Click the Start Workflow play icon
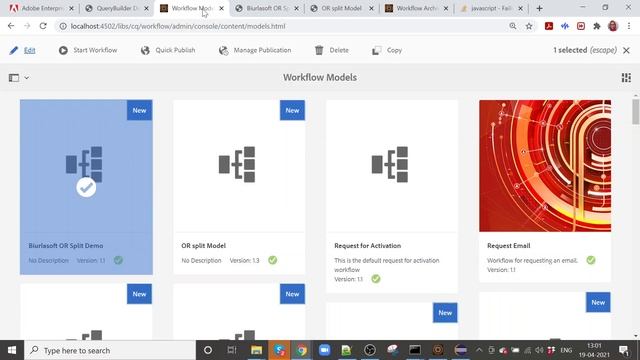 pyautogui.click(x=63, y=50)
